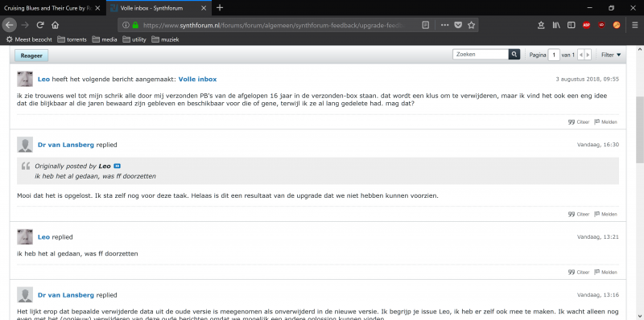This screenshot has width=644, height=320.
Task: Click timestamp 'Vandaag, 13:21'
Action: pyautogui.click(x=598, y=237)
